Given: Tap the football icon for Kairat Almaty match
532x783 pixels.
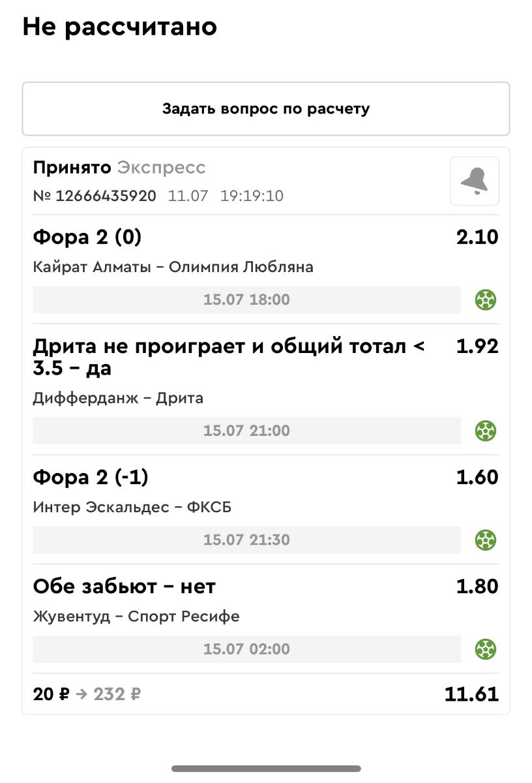Looking at the screenshot, I should pyautogui.click(x=486, y=300).
